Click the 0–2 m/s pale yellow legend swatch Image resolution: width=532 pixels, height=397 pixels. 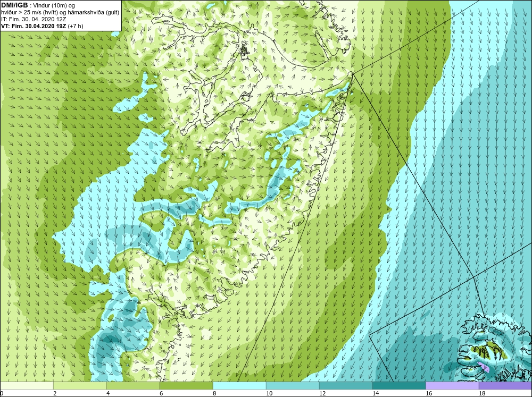27,386
